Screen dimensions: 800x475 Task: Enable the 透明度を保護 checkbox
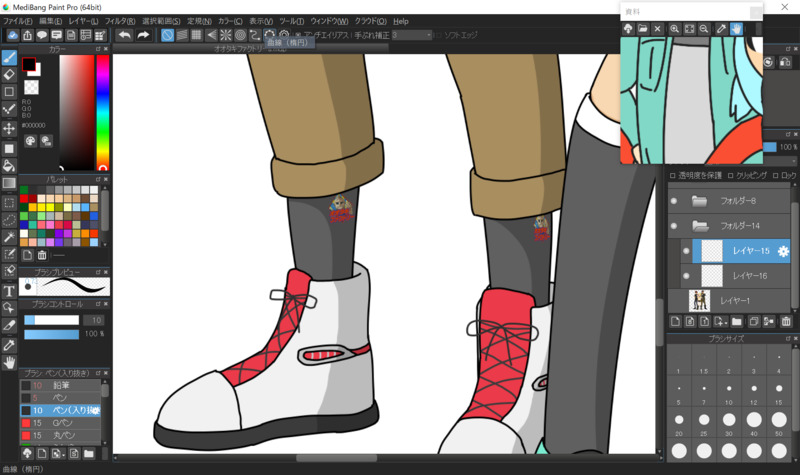click(x=673, y=175)
